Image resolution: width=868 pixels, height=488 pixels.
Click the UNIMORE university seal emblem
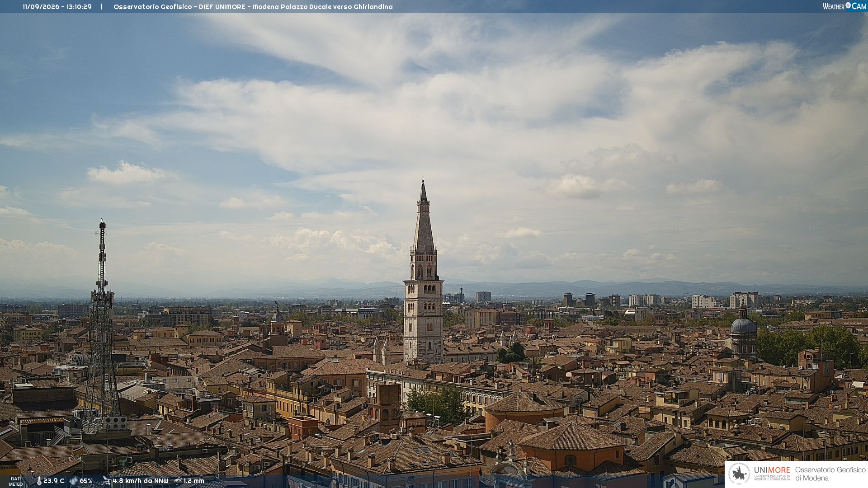click(x=739, y=474)
